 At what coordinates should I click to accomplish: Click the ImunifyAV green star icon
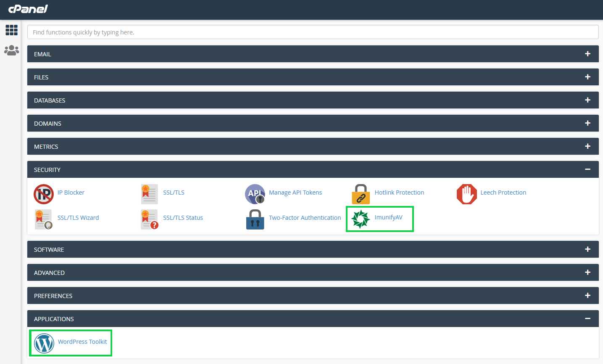[361, 219]
